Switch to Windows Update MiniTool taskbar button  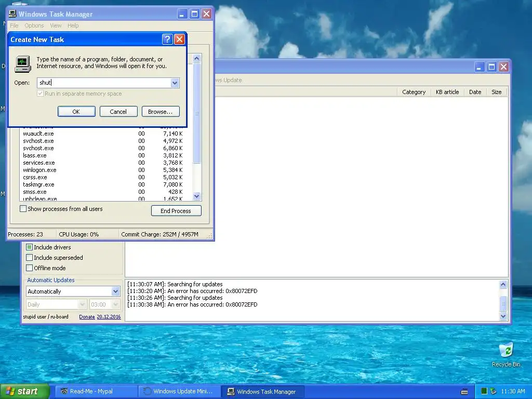click(x=179, y=391)
